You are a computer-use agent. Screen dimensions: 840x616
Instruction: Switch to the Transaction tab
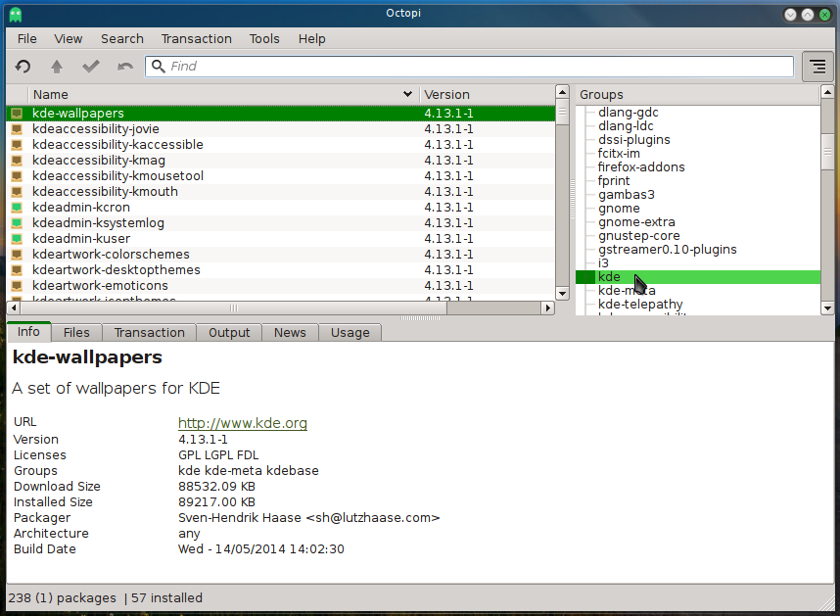149,333
